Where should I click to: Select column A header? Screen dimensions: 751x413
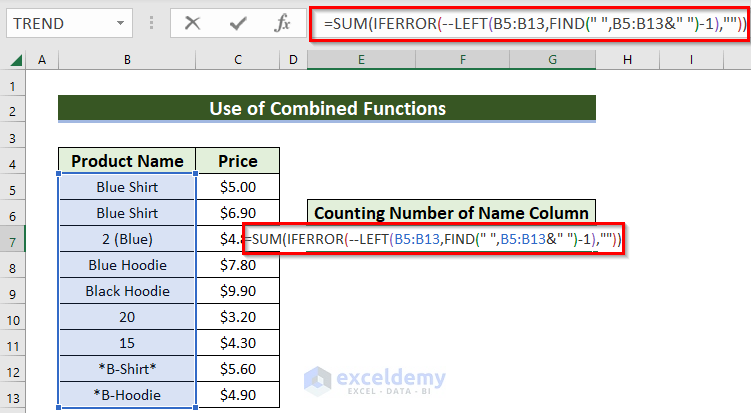tap(42, 60)
